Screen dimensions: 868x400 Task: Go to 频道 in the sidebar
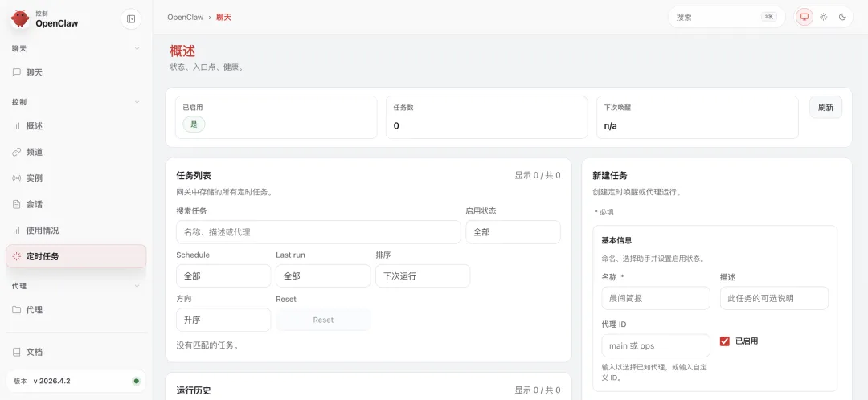76,152
